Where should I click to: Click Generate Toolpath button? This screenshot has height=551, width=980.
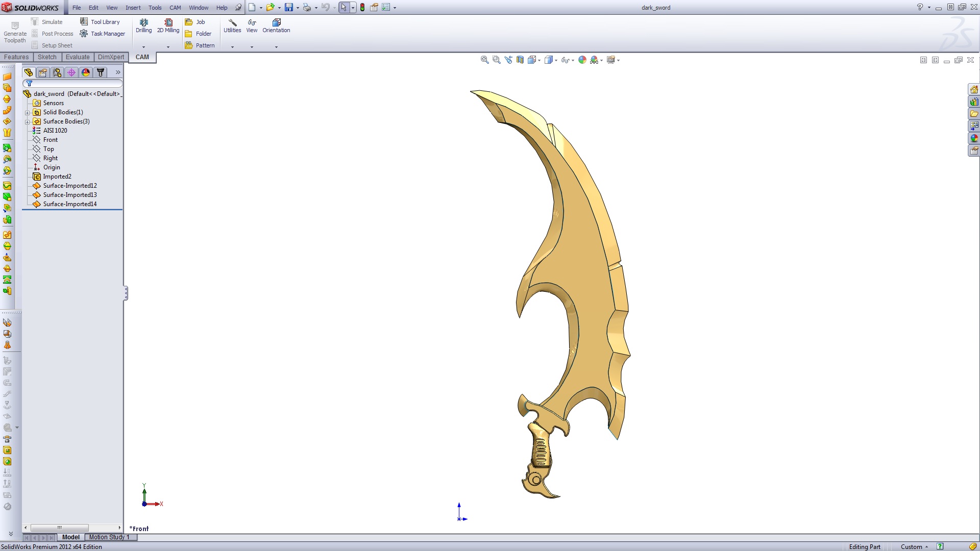coord(15,32)
